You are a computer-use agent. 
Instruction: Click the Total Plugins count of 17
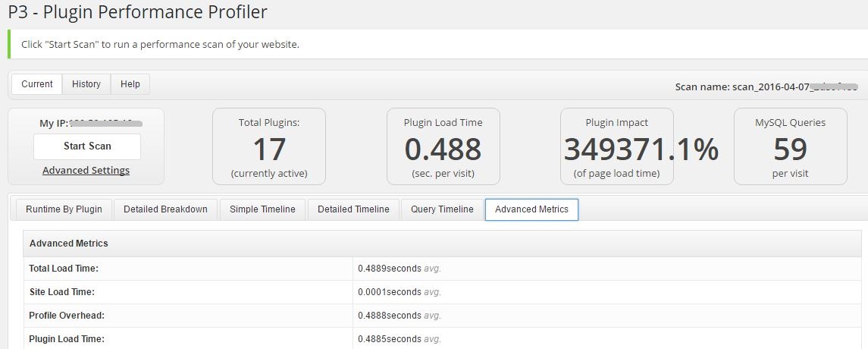(x=268, y=149)
